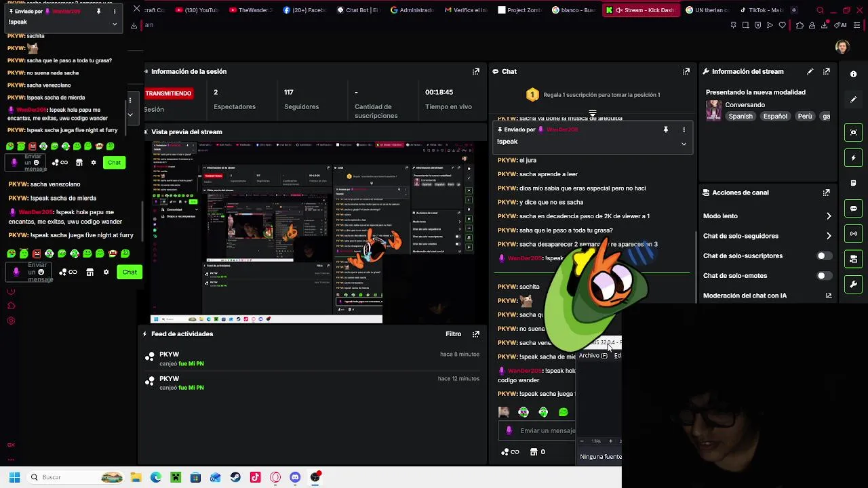Open browser extensions puzzle icon

pyautogui.click(x=800, y=25)
